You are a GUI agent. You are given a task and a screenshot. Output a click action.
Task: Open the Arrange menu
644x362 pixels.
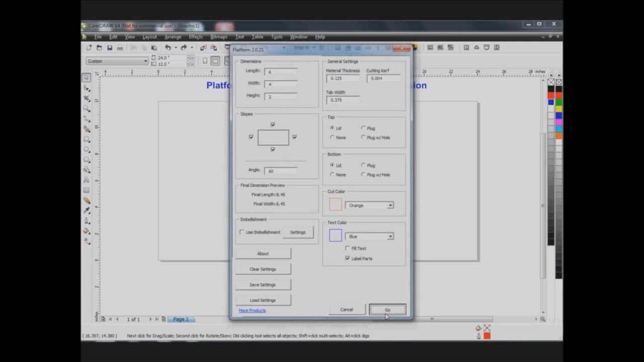[173, 37]
